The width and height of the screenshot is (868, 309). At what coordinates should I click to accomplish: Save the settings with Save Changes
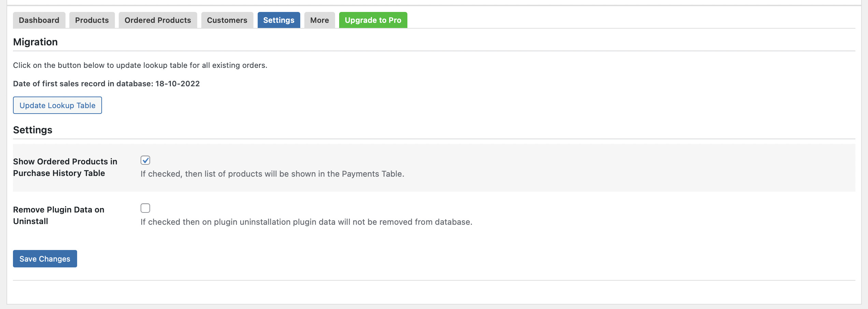45,259
